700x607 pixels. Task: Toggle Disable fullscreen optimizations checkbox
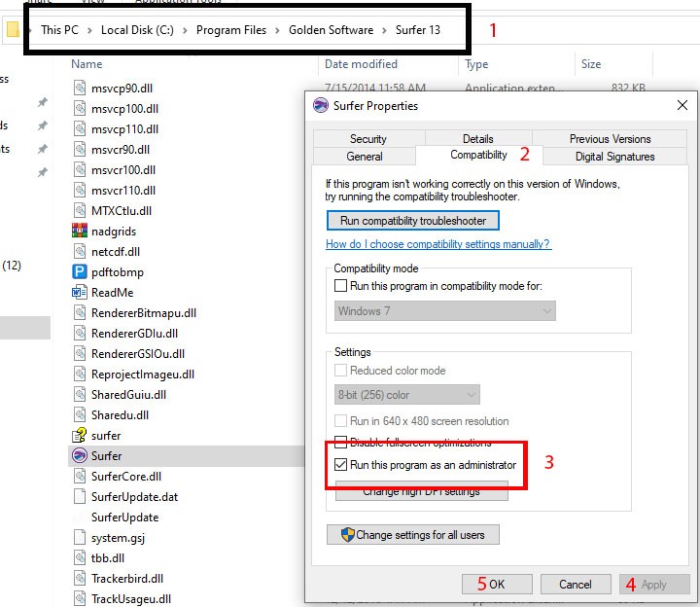coord(340,444)
